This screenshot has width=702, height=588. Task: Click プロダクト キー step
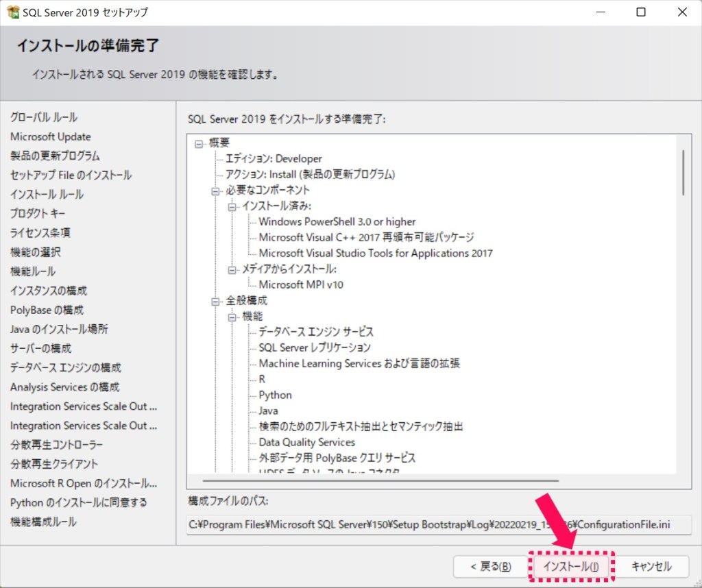[38, 213]
